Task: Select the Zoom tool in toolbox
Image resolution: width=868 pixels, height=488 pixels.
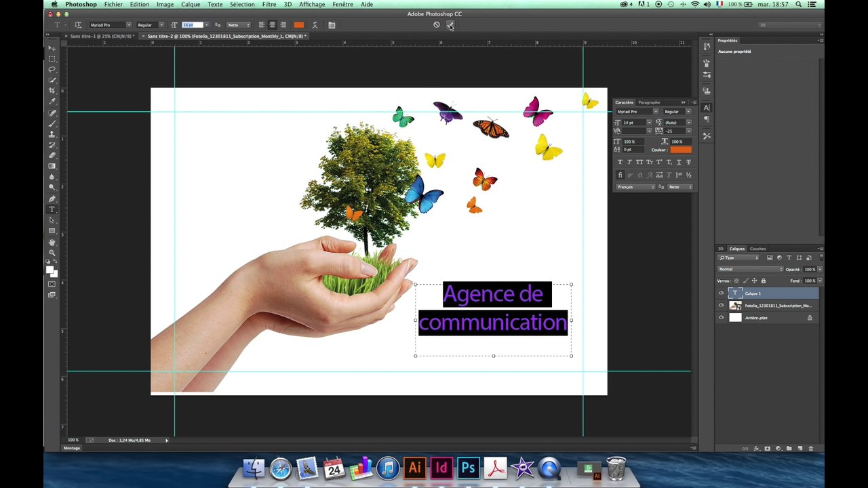Action: [52, 253]
